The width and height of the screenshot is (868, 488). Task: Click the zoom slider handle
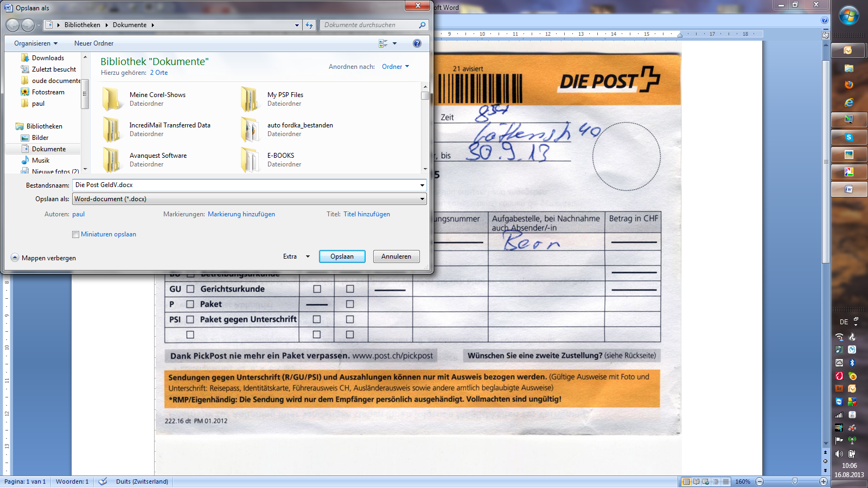[795, 481]
